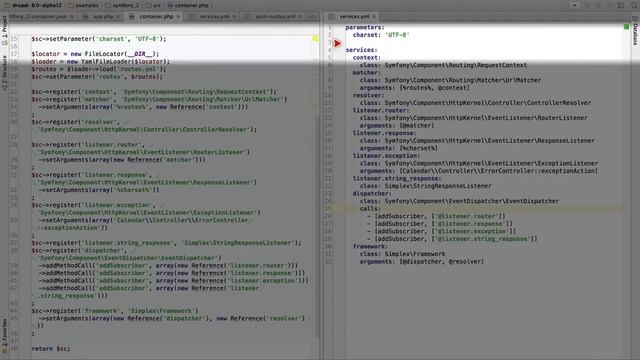Close the app.php tab

(x=118, y=17)
